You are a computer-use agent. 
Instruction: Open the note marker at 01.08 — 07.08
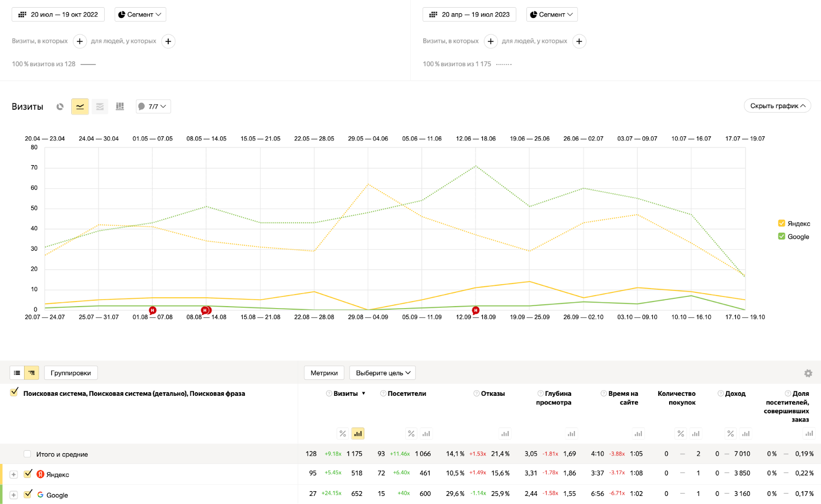[x=152, y=310]
